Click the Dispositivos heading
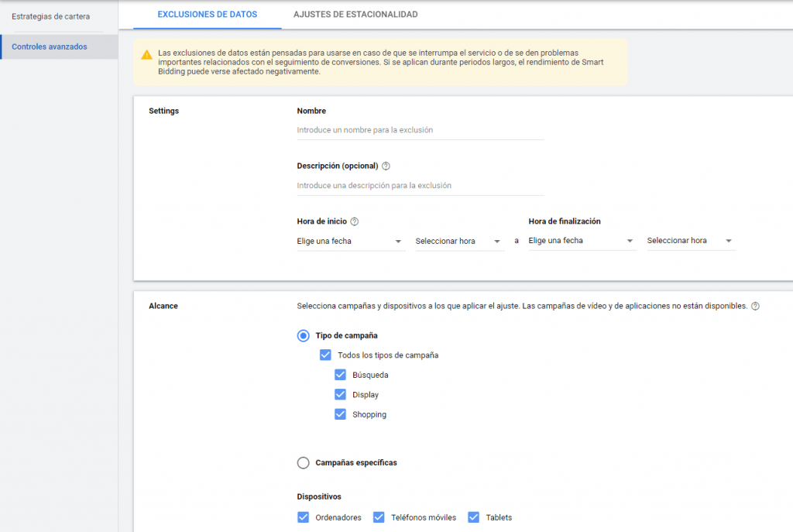Image resolution: width=793 pixels, height=532 pixels. [319, 496]
